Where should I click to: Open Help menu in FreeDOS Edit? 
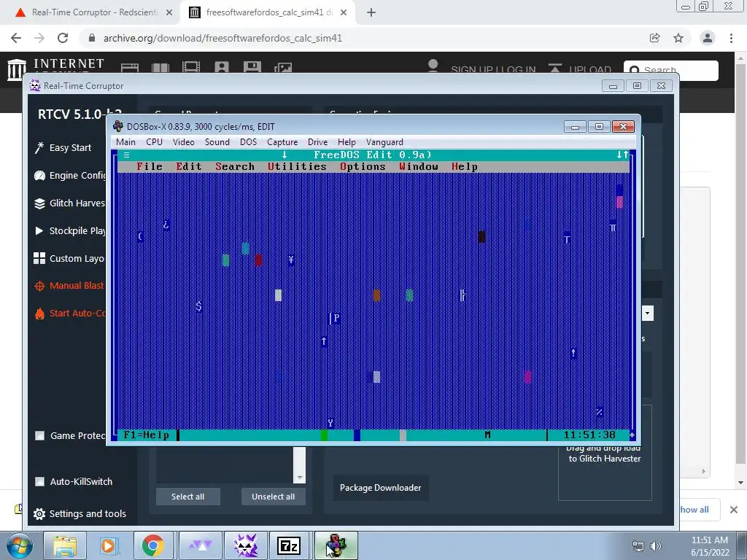click(465, 167)
